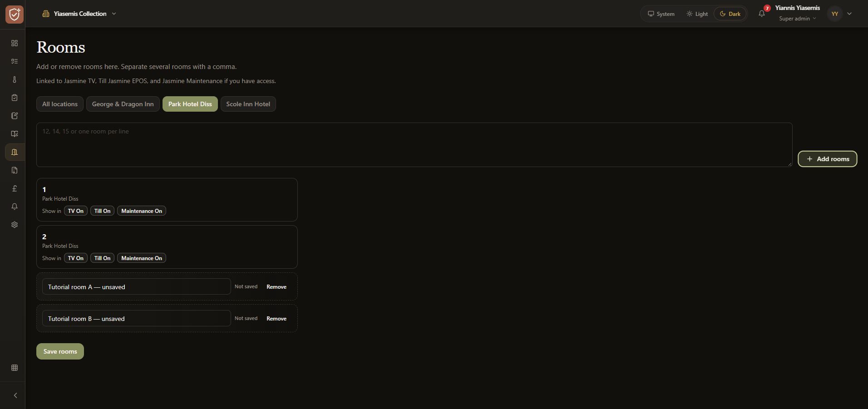This screenshot has height=409, width=868.
Task: Remove Tutorial room B unsaved entry
Action: pos(276,319)
